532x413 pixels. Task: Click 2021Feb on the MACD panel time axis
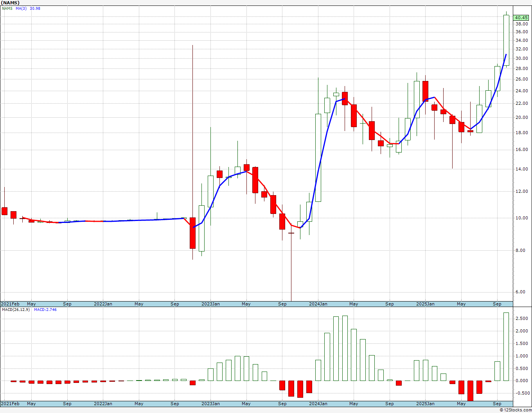pos(11,404)
